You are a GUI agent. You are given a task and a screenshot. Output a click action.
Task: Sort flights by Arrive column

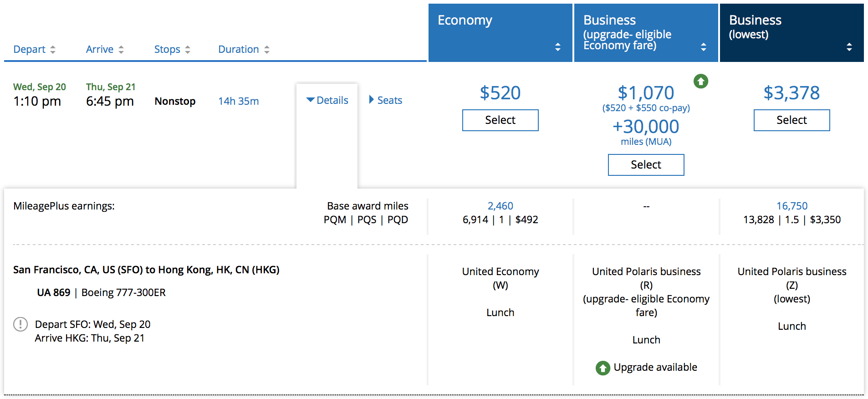[x=105, y=49]
